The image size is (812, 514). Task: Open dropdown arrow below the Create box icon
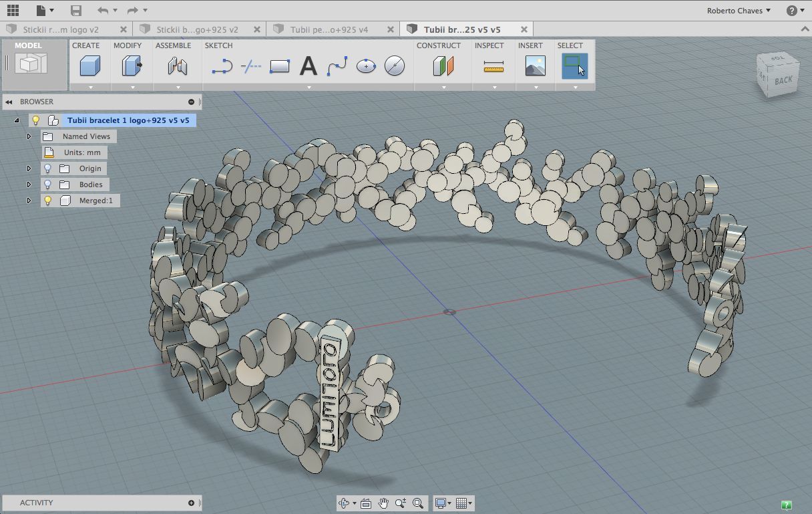(91, 87)
